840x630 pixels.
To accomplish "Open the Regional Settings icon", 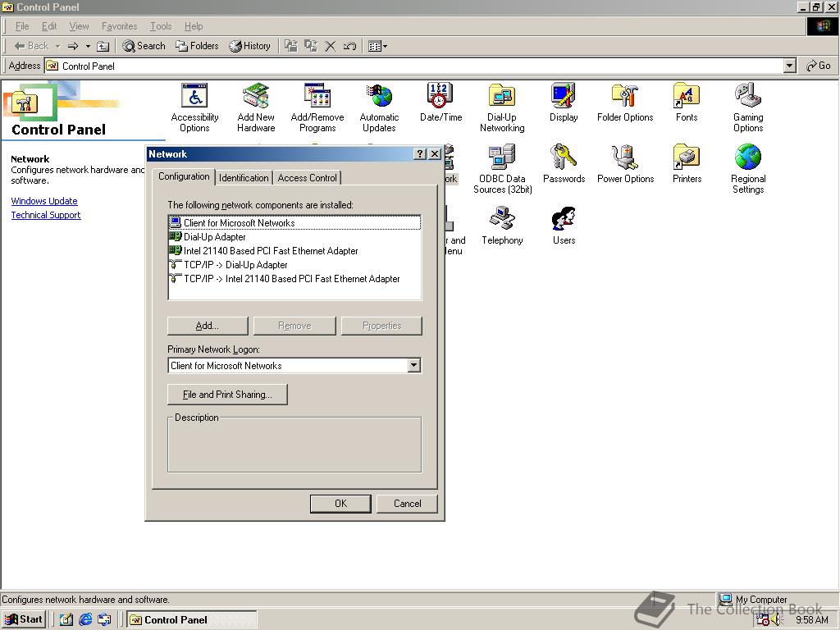I will 748,169.
